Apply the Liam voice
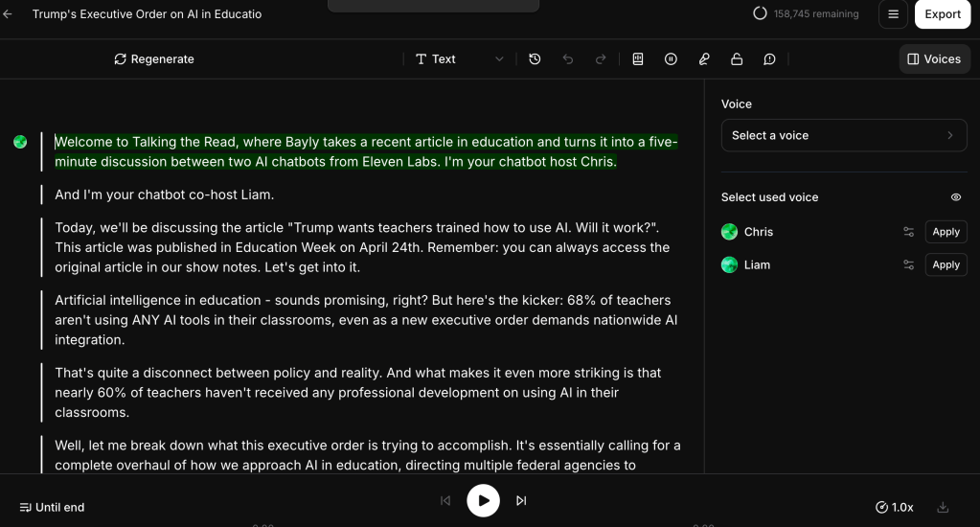This screenshot has height=527, width=980. pyautogui.click(x=946, y=265)
